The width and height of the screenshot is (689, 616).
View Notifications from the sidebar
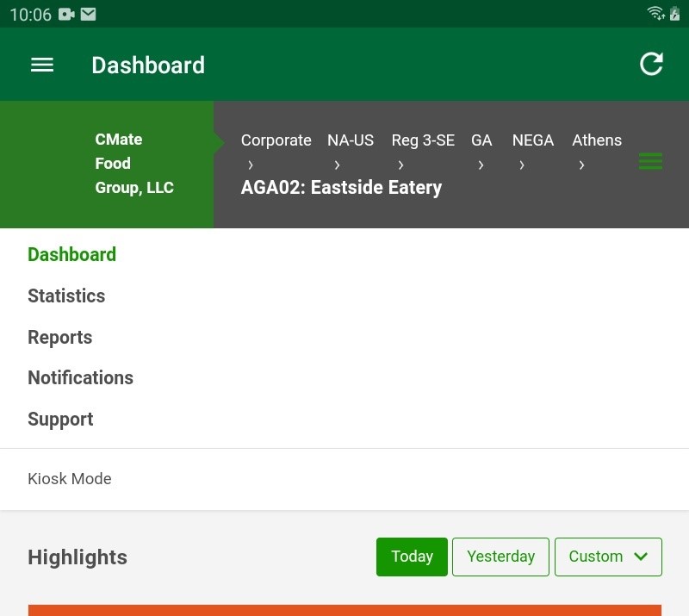80,377
